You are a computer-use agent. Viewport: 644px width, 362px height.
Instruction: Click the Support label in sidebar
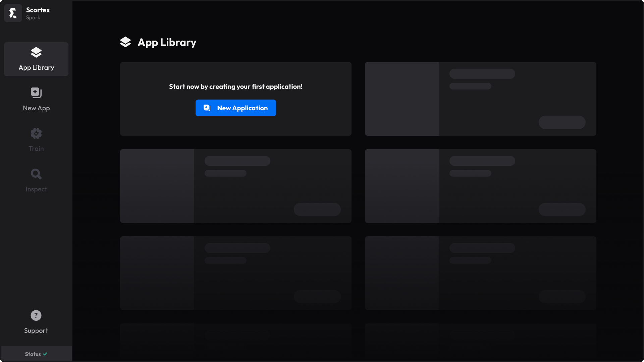click(x=36, y=331)
